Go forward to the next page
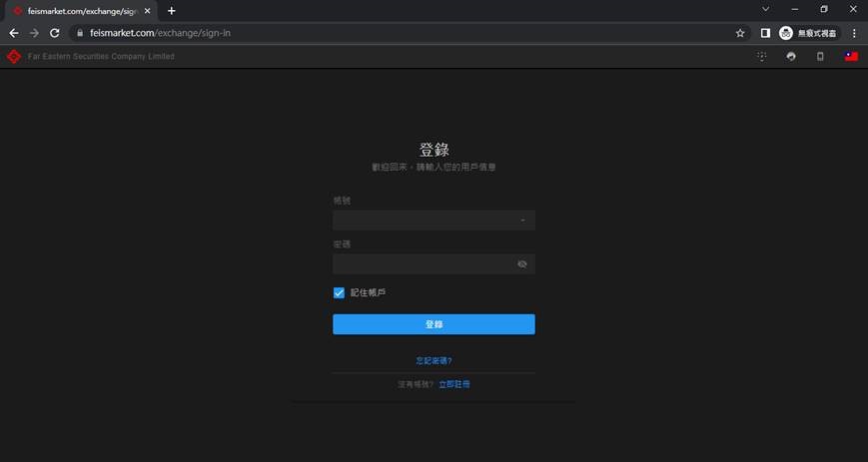The height and width of the screenshot is (462, 868). click(34, 33)
